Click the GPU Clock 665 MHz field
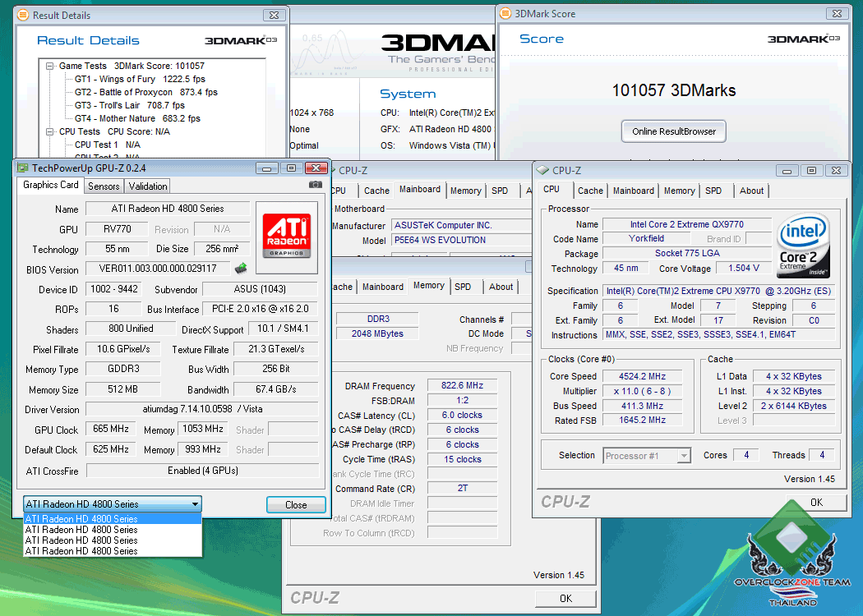 pyautogui.click(x=111, y=429)
